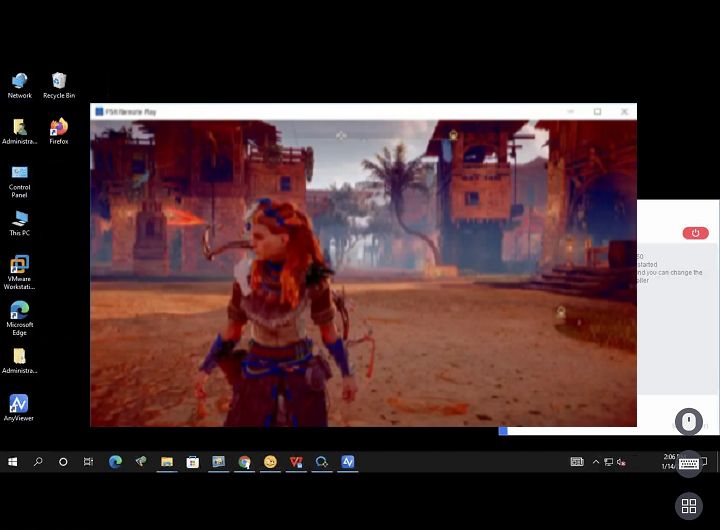Open the blue magnifier taskbar application

pyautogui.click(x=322, y=462)
